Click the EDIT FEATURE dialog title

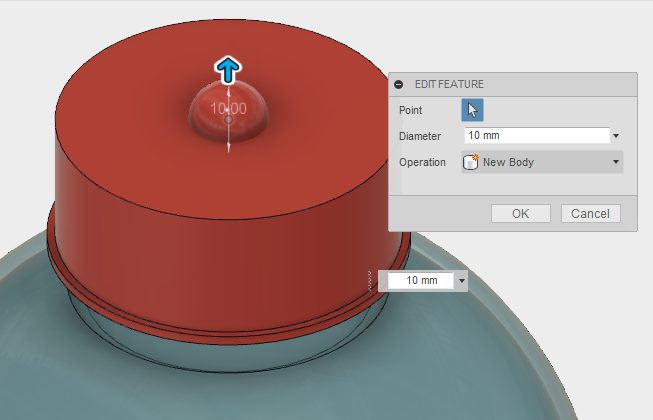[x=449, y=84]
